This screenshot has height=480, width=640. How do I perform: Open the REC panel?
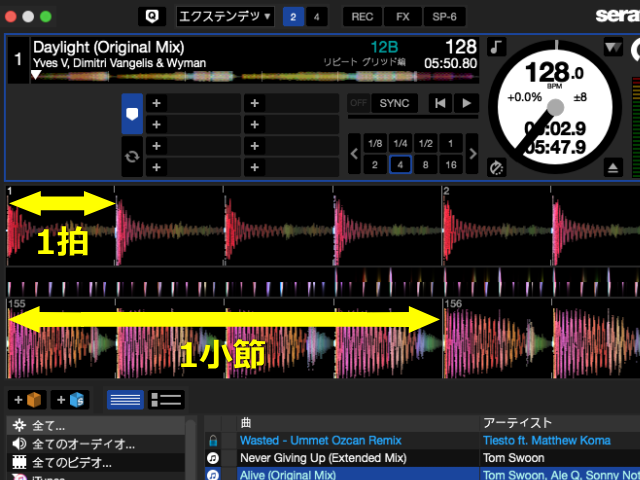point(362,17)
